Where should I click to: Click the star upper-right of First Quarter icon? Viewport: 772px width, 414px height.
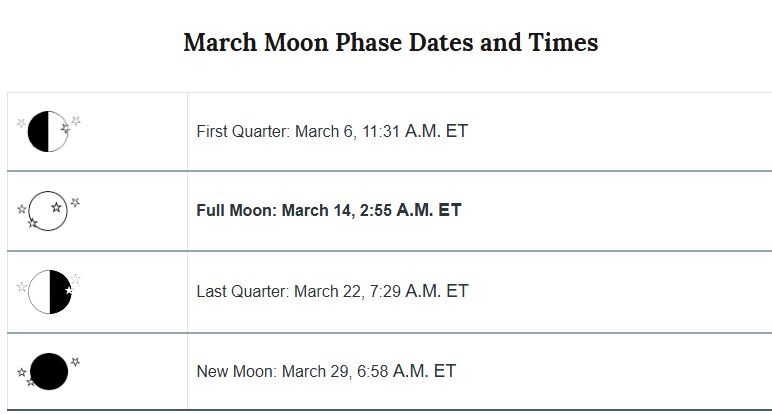[x=76, y=120]
